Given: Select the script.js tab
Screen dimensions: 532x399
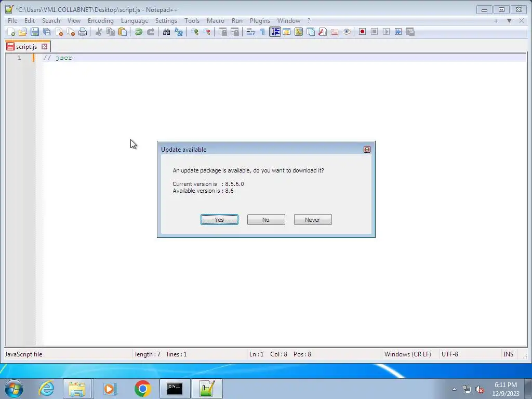Looking at the screenshot, I should (x=26, y=47).
